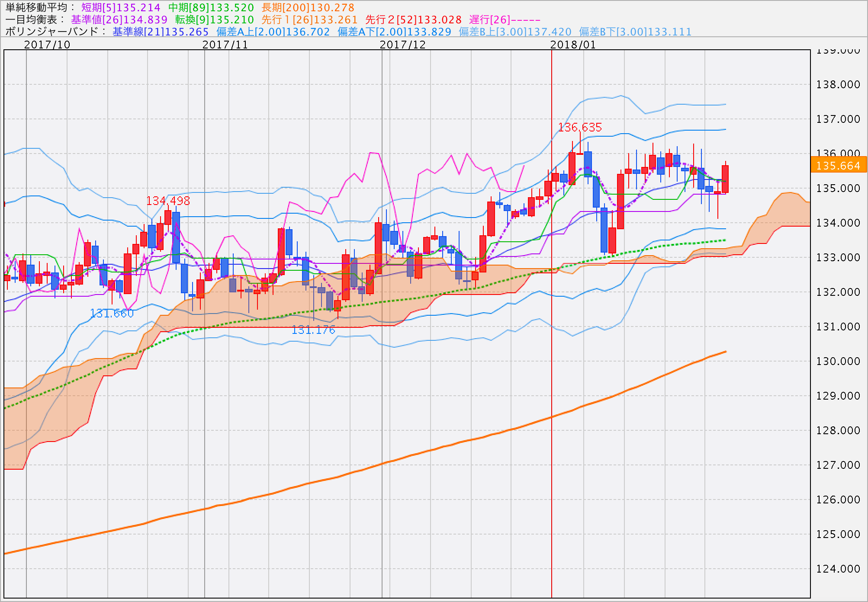
Task: Click the 2017/10 date axis label
Action: 47,45
